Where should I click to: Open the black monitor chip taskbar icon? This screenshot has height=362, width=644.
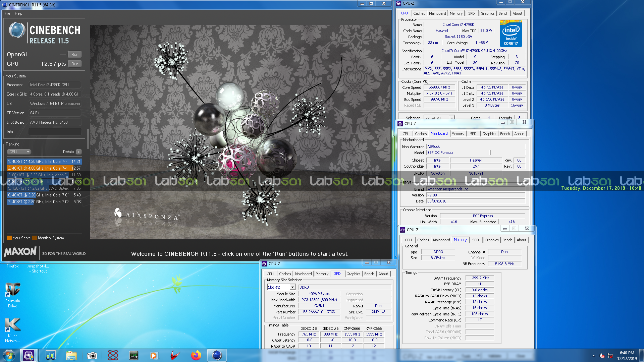click(x=134, y=355)
